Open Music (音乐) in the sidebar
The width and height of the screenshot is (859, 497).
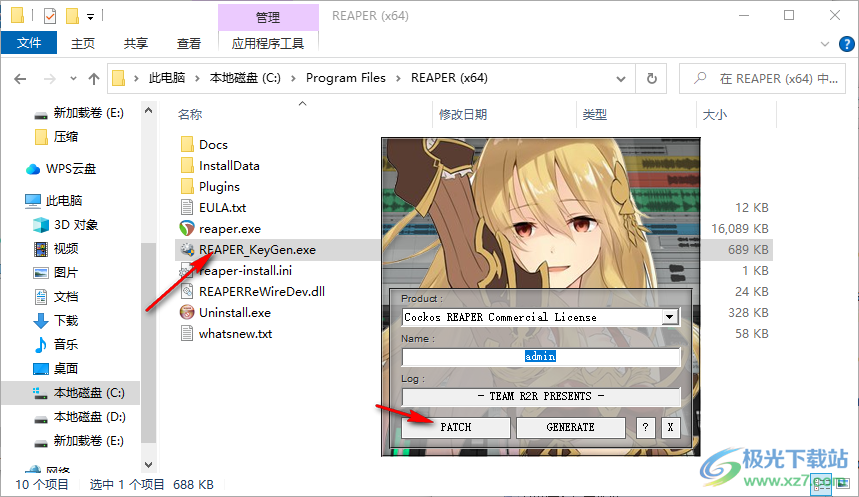pos(66,344)
